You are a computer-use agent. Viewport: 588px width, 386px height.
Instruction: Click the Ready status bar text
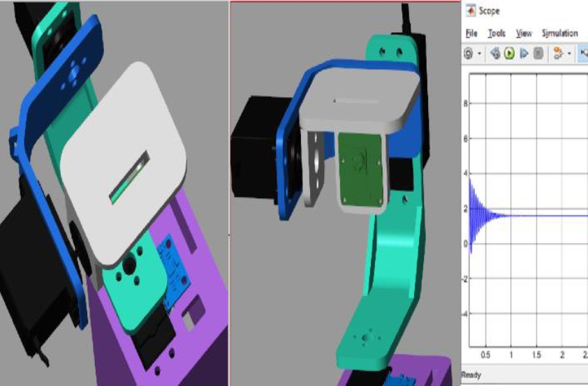coord(472,375)
